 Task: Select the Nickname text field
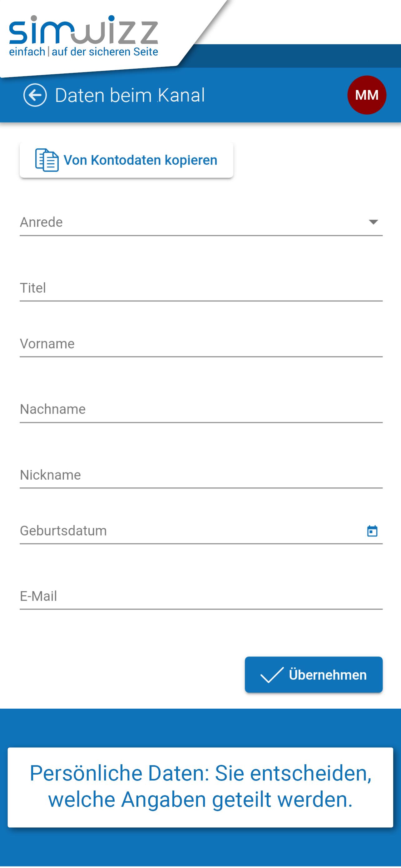(x=201, y=475)
